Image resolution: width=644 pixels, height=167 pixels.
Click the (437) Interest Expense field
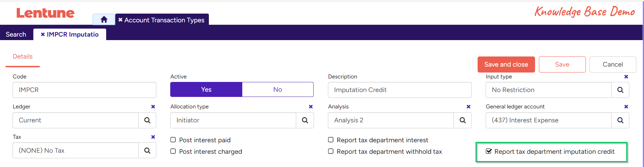pyautogui.click(x=549, y=120)
